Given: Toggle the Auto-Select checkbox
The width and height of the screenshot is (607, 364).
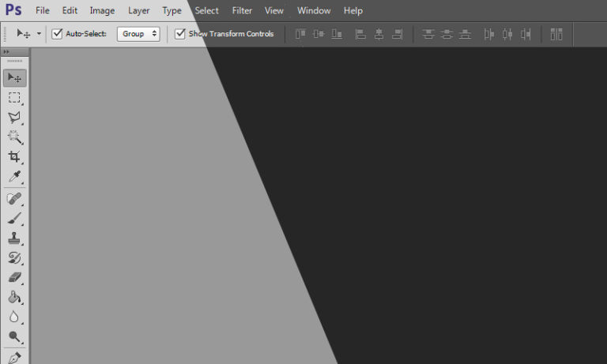Looking at the screenshot, I should pyautogui.click(x=57, y=34).
